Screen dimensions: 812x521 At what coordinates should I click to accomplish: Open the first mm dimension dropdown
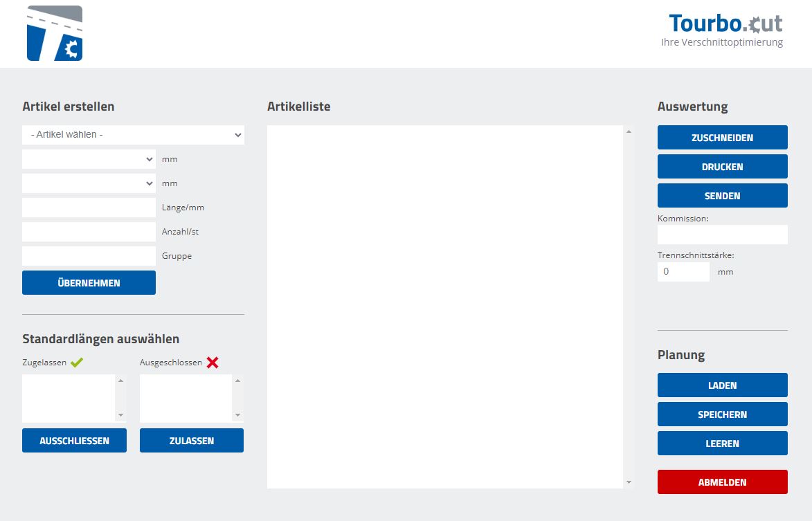(89, 159)
